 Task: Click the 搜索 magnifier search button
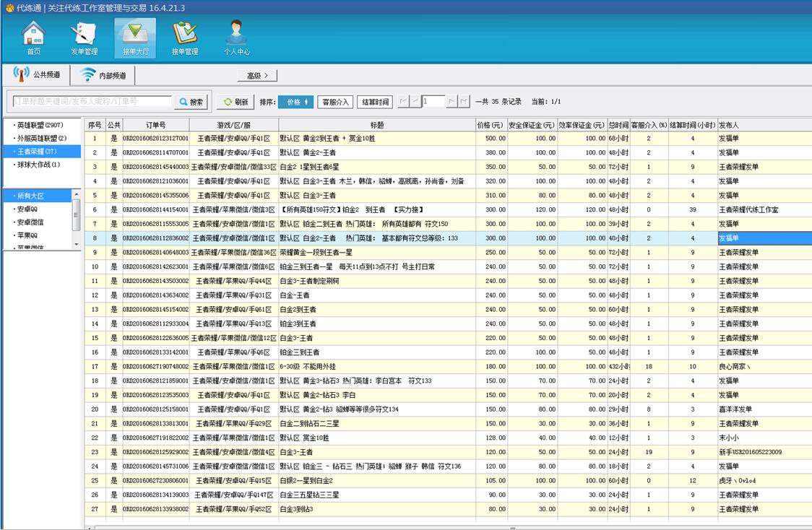(x=191, y=102)
